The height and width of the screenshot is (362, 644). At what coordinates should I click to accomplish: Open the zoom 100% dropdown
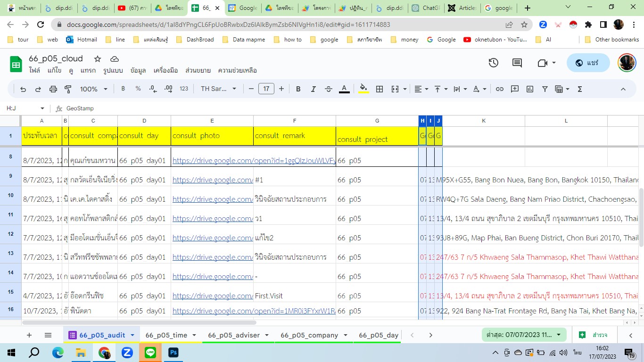(x=93, y=89)
